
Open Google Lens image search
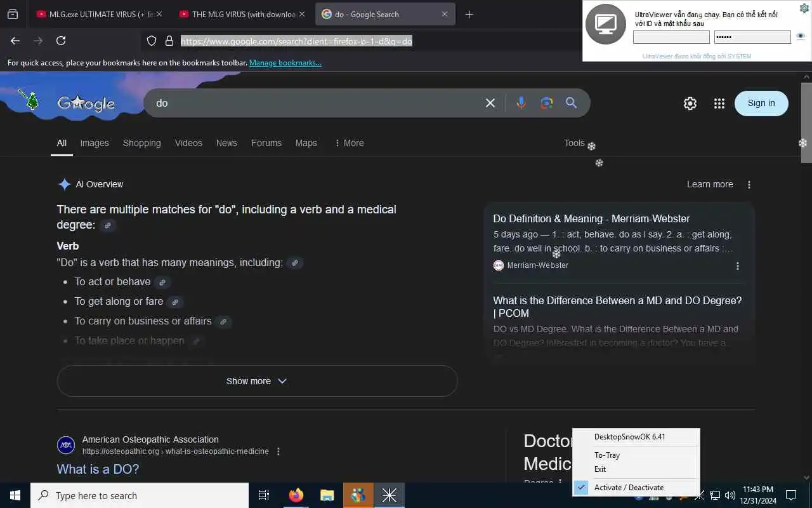click(547, 103)
